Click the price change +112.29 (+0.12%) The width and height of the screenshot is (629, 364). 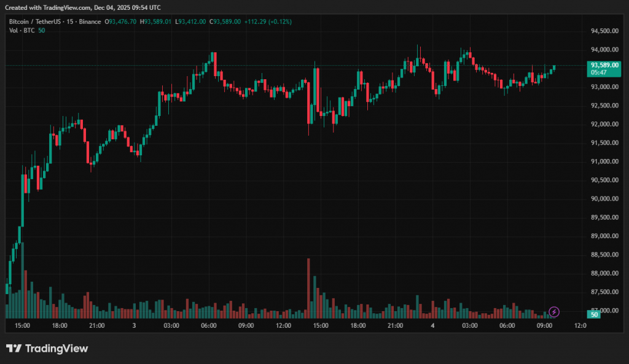click(268, 21)
